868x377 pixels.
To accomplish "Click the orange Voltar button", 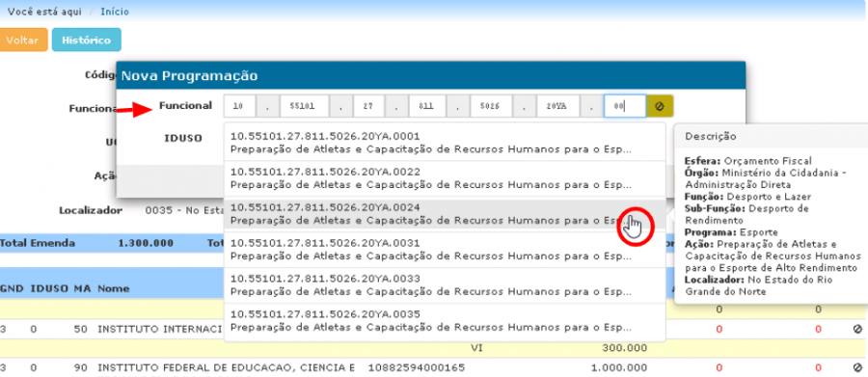I will click(x=23, y=40).
